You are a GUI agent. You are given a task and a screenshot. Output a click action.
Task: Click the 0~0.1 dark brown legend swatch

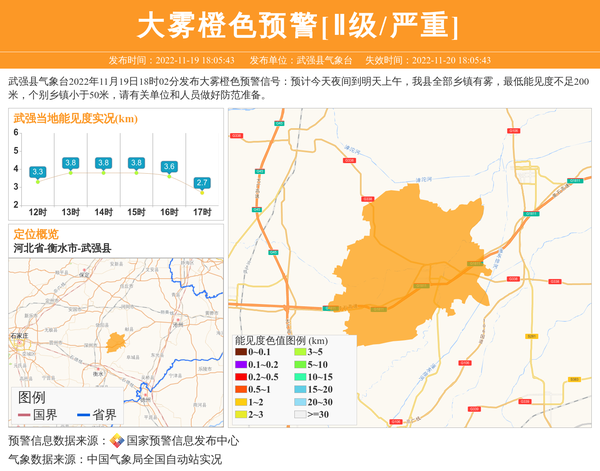[x=241, y=352]
